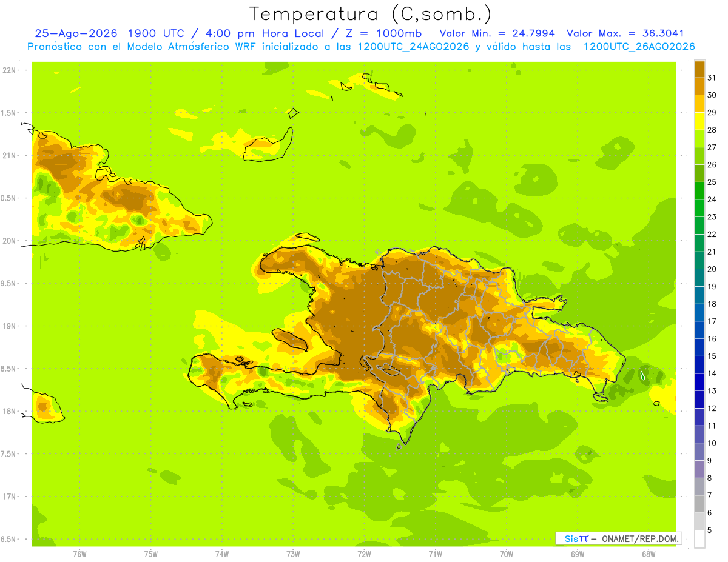Click the yellow swatch between 28 and 29
Screen dimensions: 728x562
click(x=699, y=121)
